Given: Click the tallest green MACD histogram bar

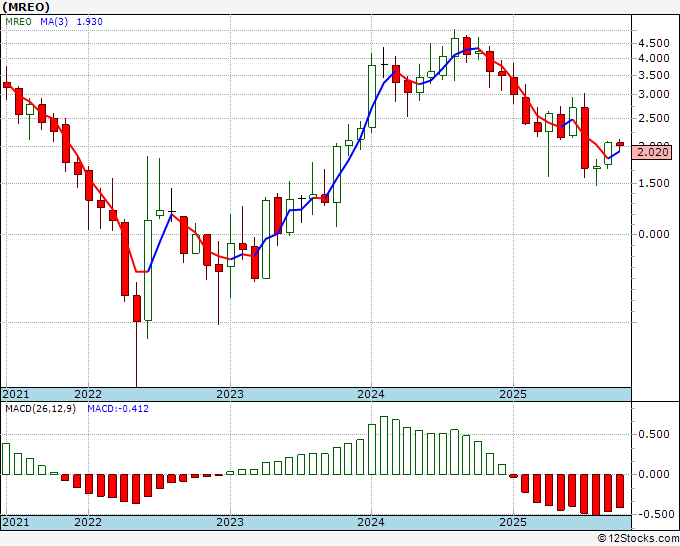Looking at the screenshot, I should tap(384, 445).
